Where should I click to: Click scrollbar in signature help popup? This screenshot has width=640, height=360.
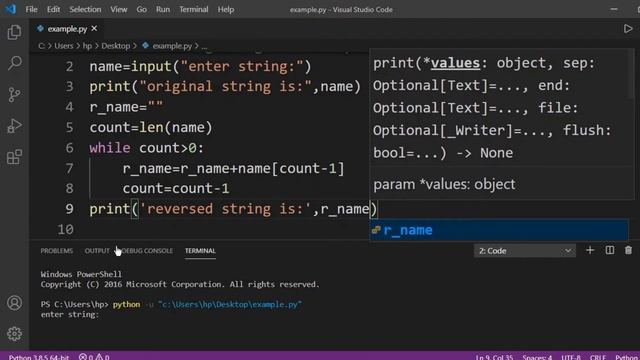coord(631,73)
